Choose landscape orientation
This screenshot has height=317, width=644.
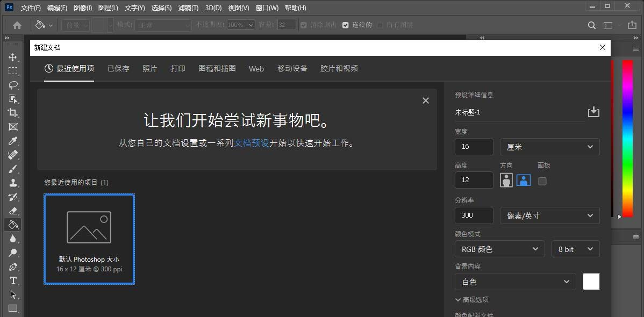pyautogui.click(x=524, y=180)
